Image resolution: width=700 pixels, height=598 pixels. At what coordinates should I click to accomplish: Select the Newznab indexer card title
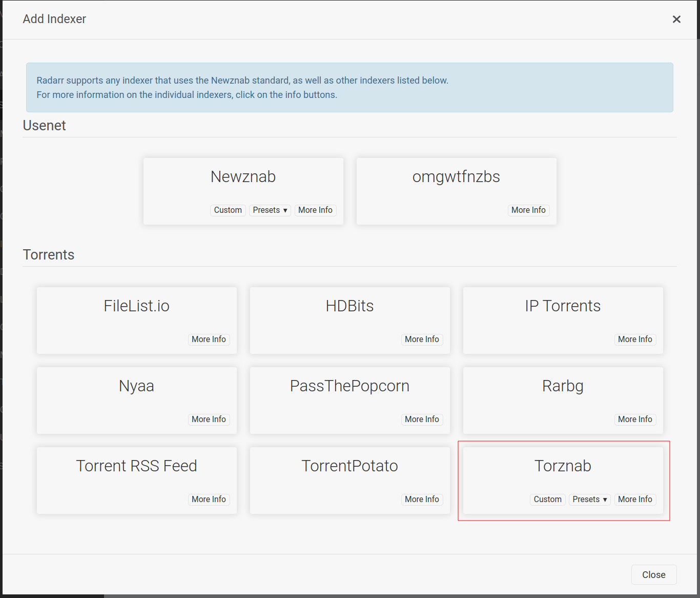(x=243, y=176)
